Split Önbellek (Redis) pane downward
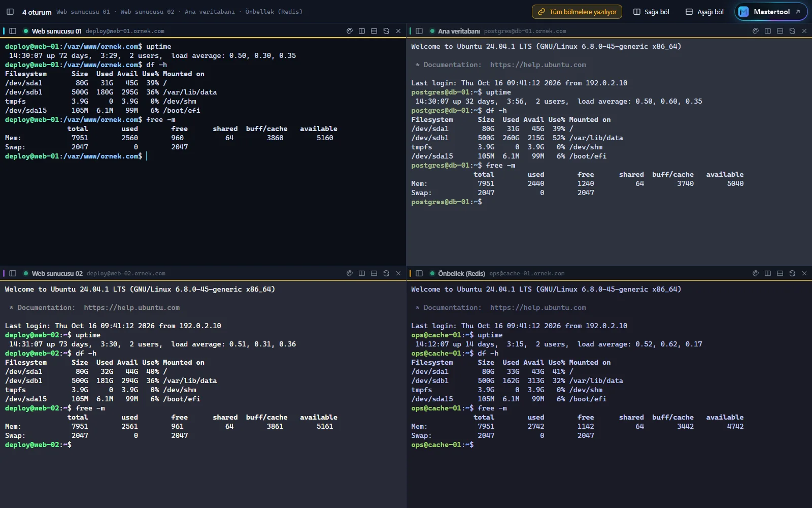Image resolution: width=812 pixels, height=508 pixels. [x=780, y=273]
